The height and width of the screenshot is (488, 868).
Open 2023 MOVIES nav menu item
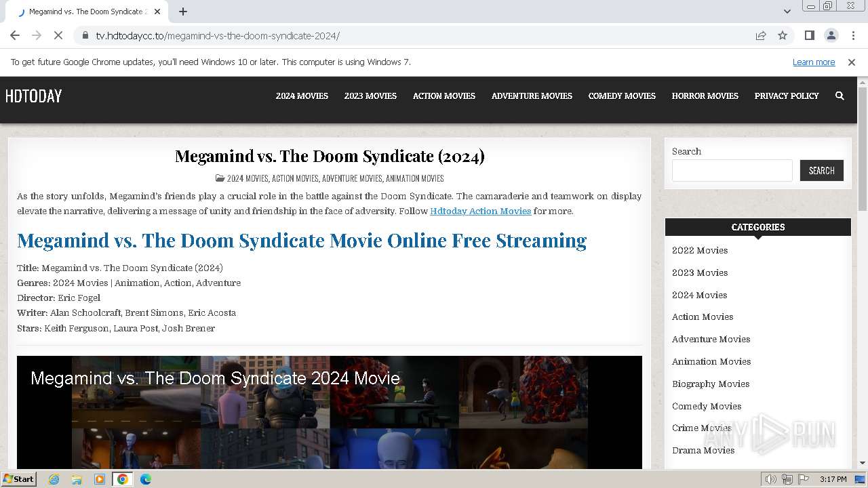[370, 96]
